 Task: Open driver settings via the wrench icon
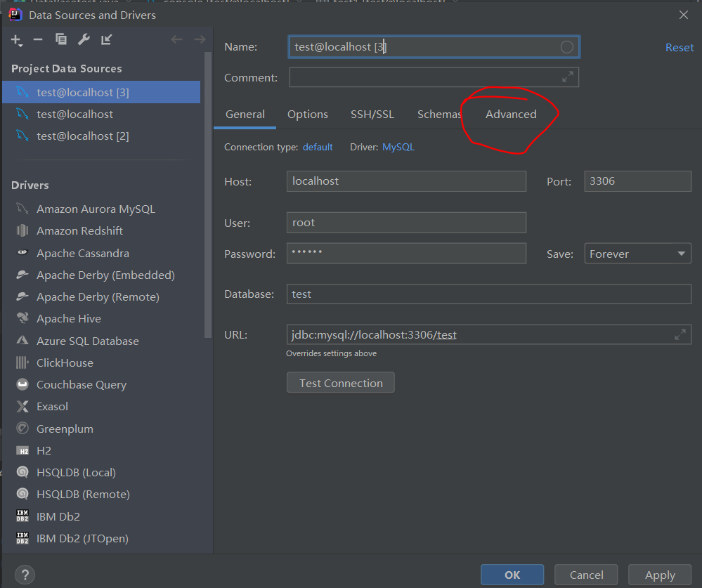(x=84, y=40)
